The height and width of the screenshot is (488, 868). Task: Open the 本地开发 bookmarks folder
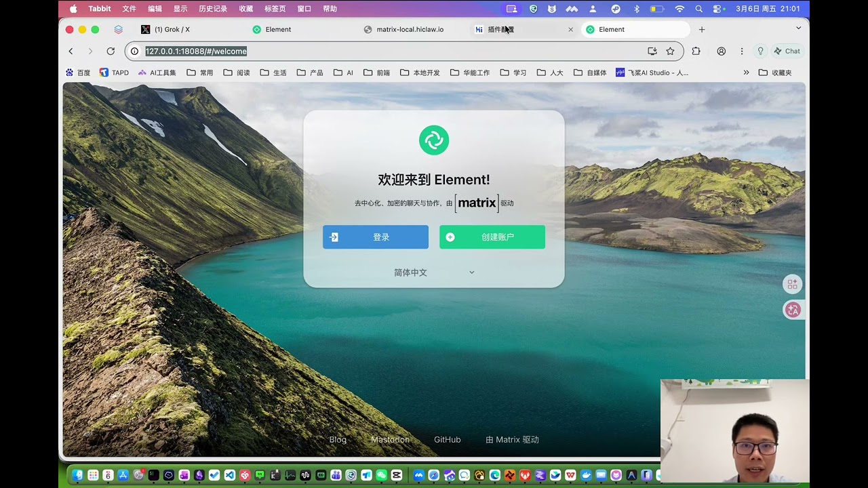tap(420, 73)
